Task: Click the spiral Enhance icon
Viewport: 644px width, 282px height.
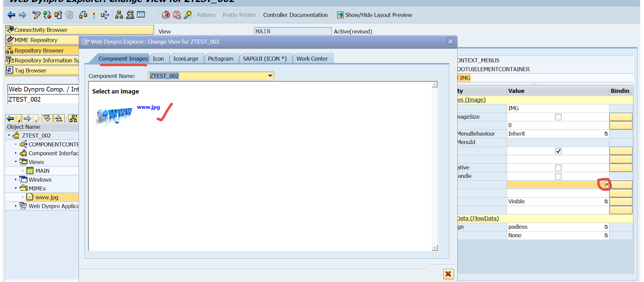Action: click(x=70, y=15)
